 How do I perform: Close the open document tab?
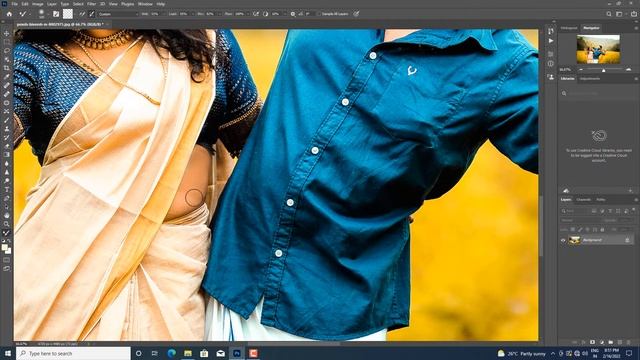(x=108, y=24)
